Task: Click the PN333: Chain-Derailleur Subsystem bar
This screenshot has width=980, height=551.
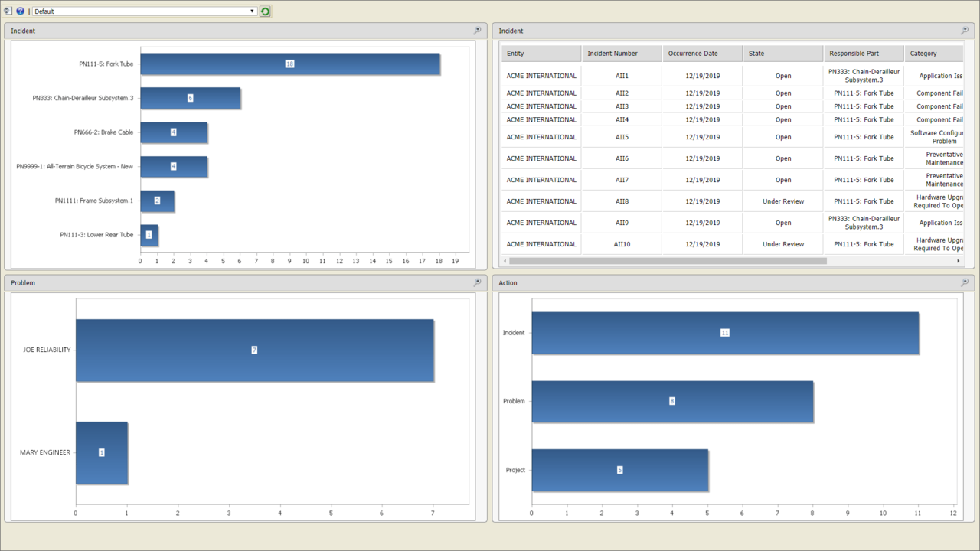Action: [x=191, y=98]
